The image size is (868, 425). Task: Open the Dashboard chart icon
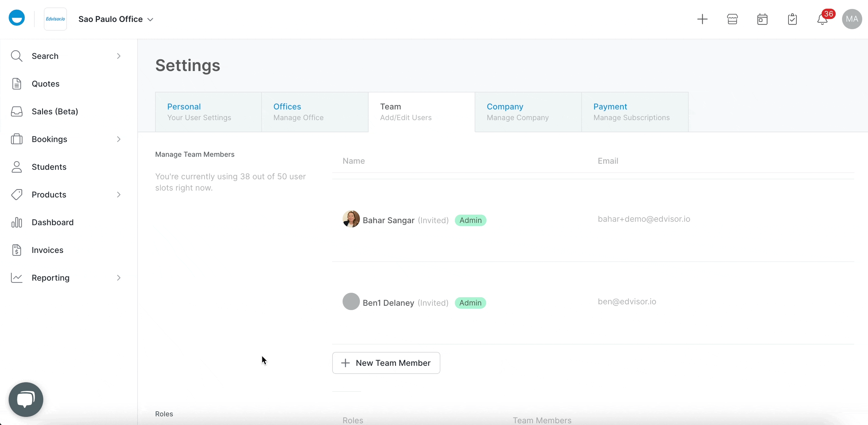pos(16,222)
